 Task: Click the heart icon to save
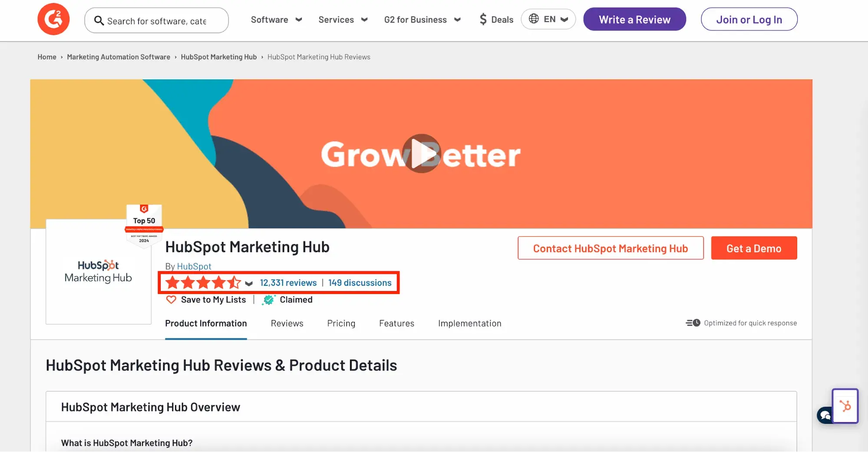[172, 300]
